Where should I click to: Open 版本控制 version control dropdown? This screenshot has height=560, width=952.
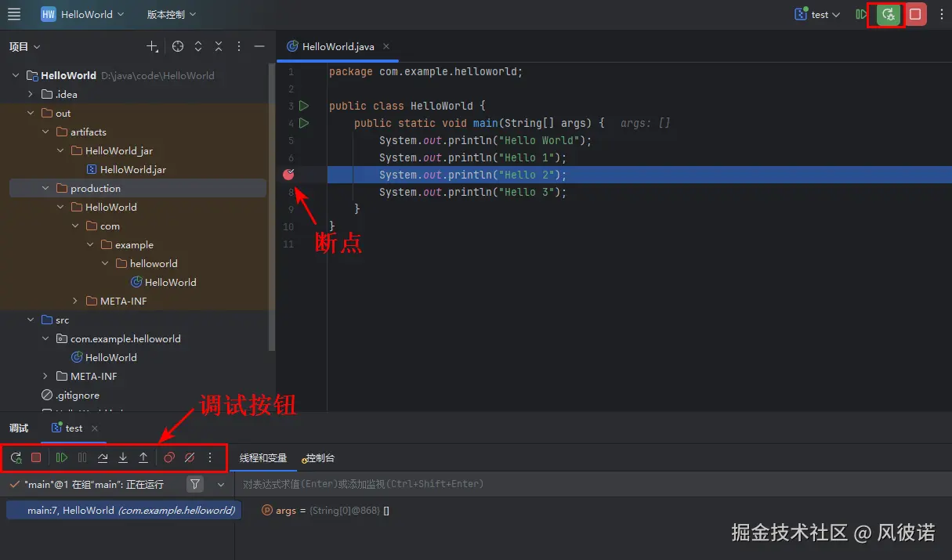pyautogui.click(x=172, y=14)
